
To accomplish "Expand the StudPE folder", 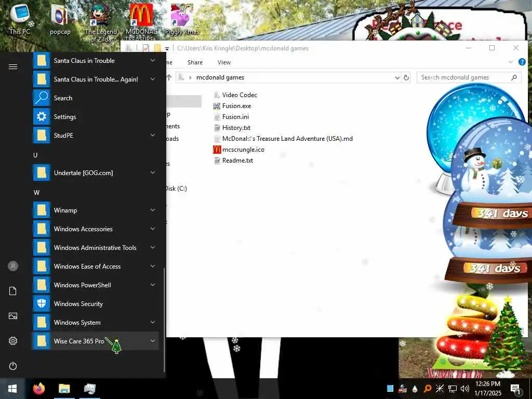I will click(153, 135).
